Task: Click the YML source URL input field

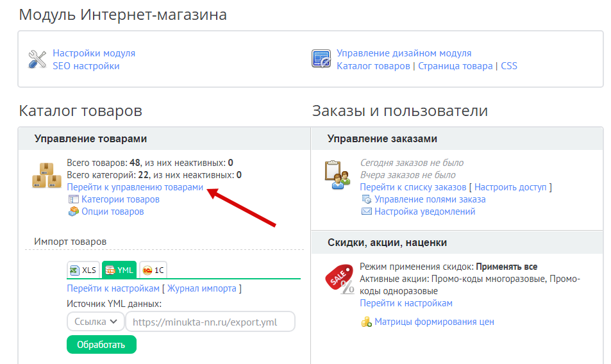Action: tap(210, 322)
